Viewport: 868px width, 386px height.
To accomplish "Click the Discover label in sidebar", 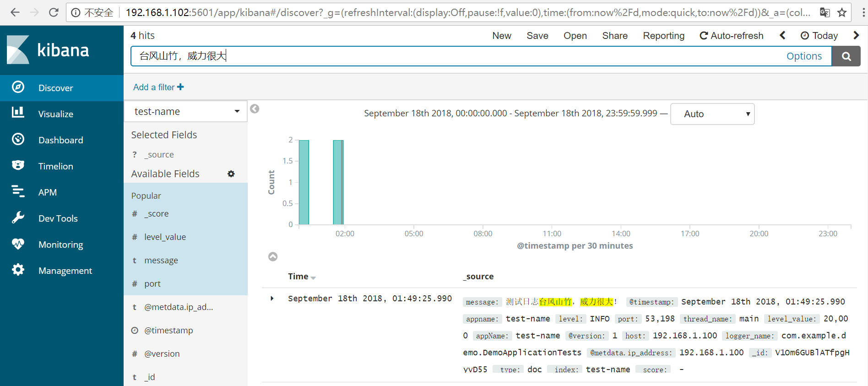I will pos(56,88).
